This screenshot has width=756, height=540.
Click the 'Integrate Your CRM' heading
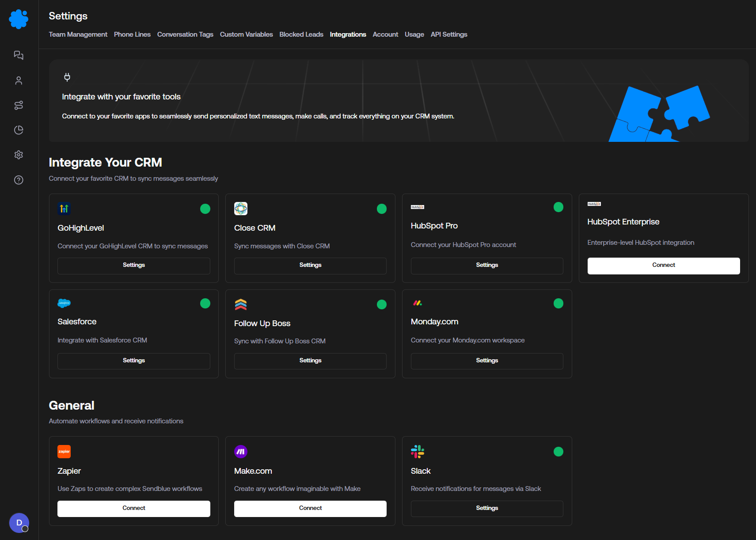[106, 163]
